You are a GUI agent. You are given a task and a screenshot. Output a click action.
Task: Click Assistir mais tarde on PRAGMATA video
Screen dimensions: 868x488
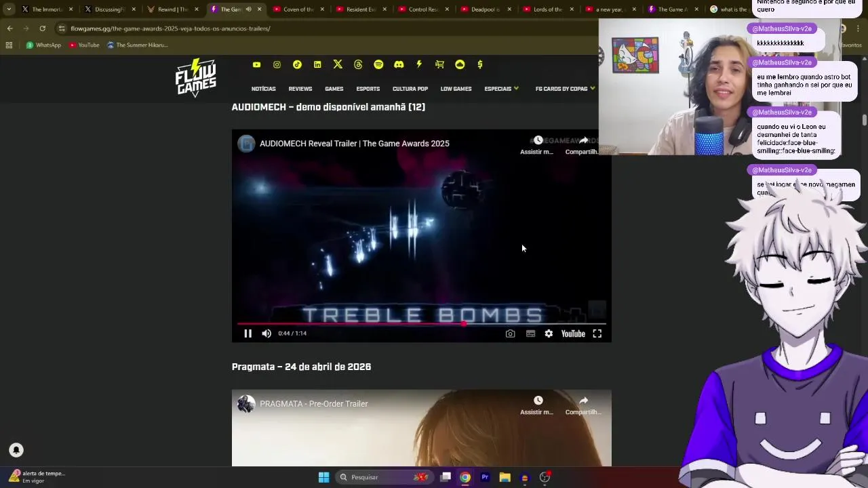pyautogui.click(x=537, y=405)
